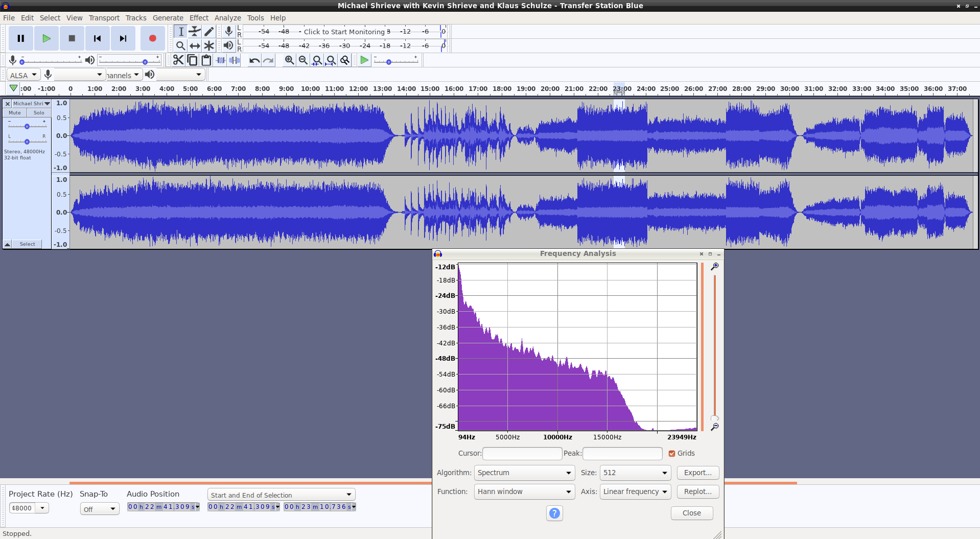
Task: Select the Draw (pencil) tool
Action: point(208,32)
